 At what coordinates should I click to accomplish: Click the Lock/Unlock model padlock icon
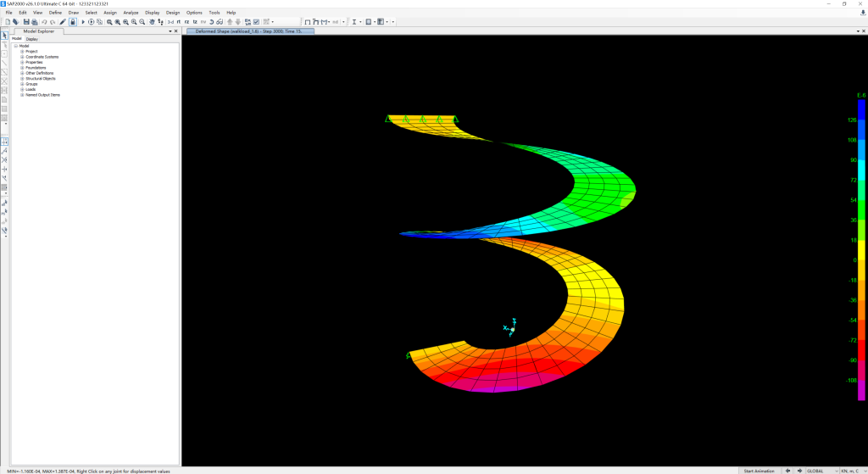73,21
